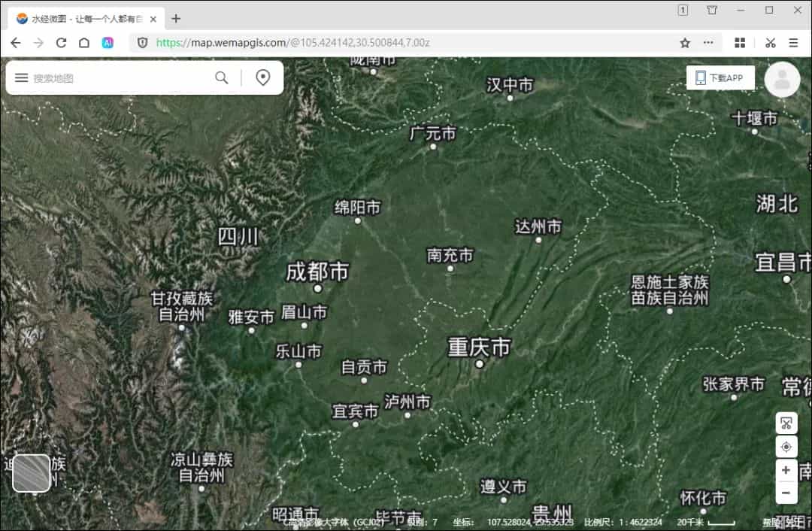The height and width of the screenshot is (531, 812).
Task: Click the location marker pin icon beside search
Action: pos(262,77)
